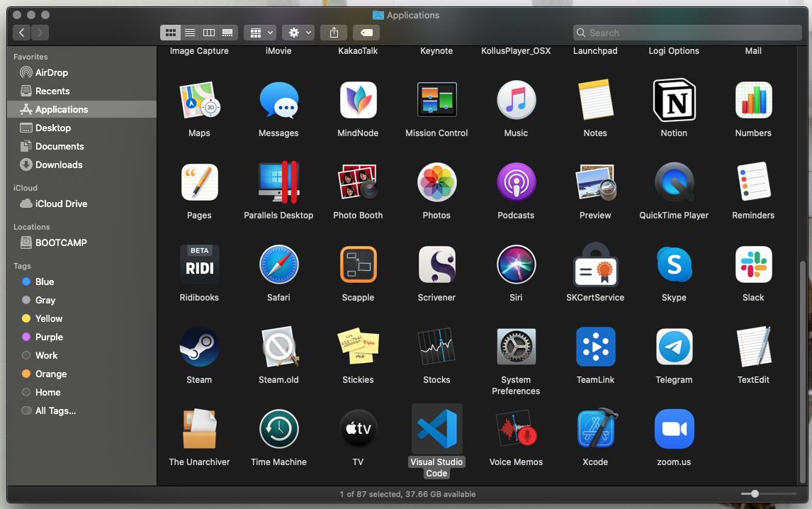
Task: Select the Stocks app icon
Action: click(x=436, y=347)
